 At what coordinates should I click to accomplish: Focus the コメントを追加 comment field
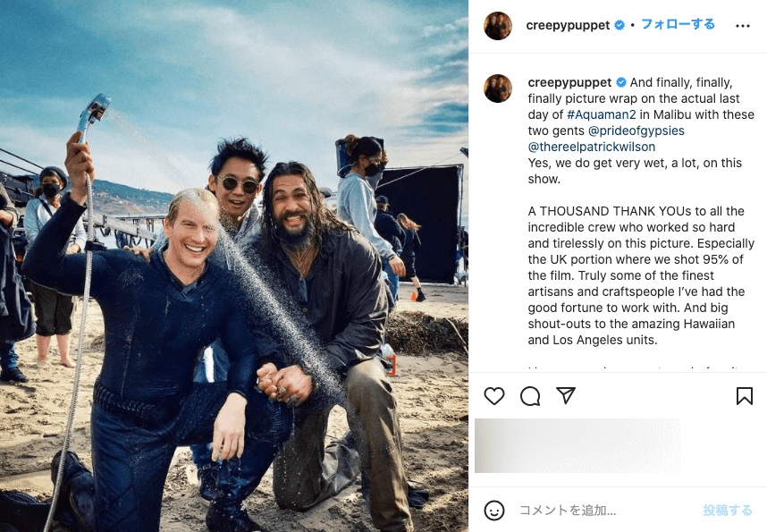point(607,511)
